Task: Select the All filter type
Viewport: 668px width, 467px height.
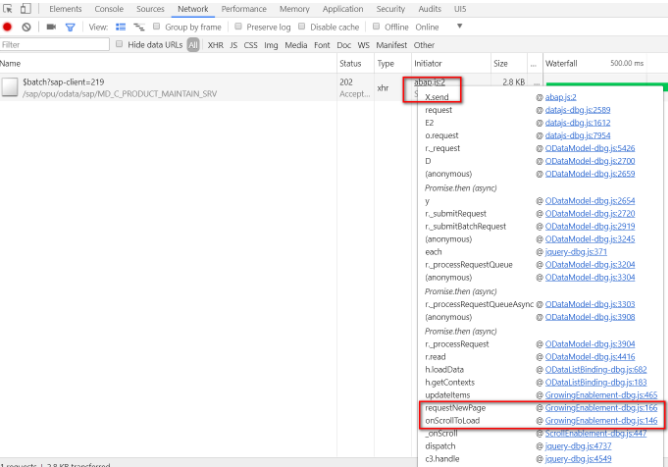Action: [193, 45]
